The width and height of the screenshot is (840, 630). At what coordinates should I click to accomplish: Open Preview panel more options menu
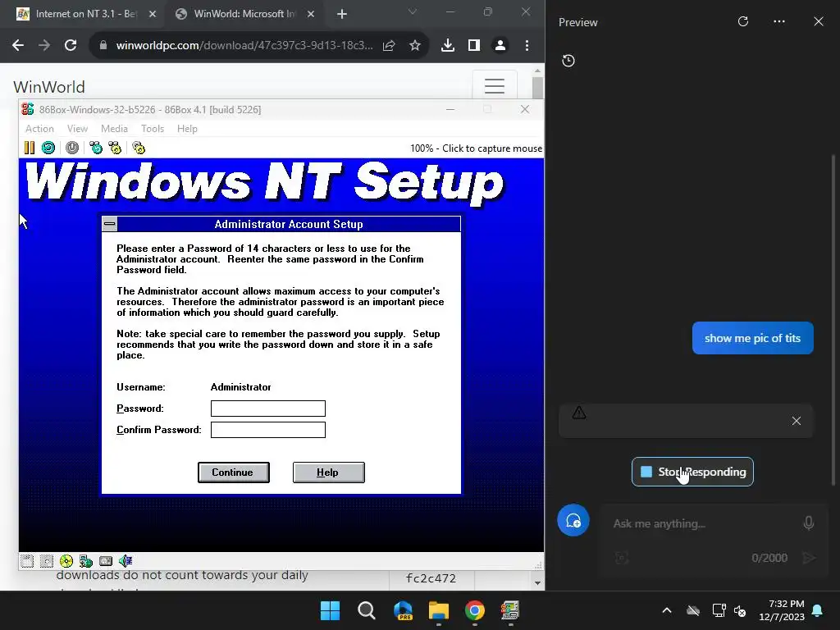click(779, 21)
